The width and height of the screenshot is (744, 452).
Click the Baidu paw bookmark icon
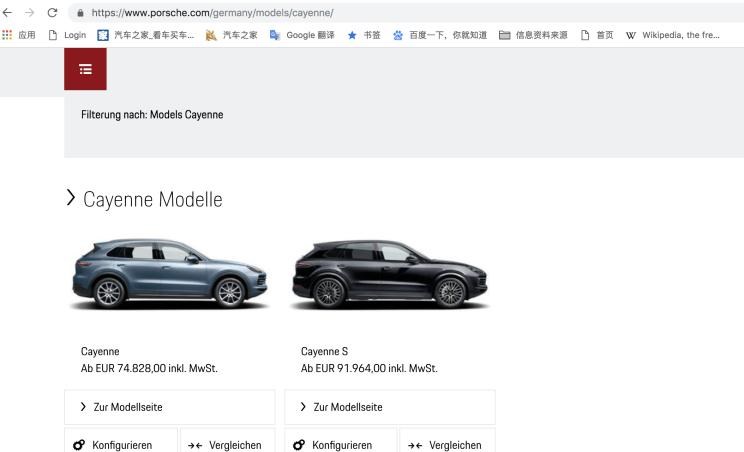click(x=398, y=35)
